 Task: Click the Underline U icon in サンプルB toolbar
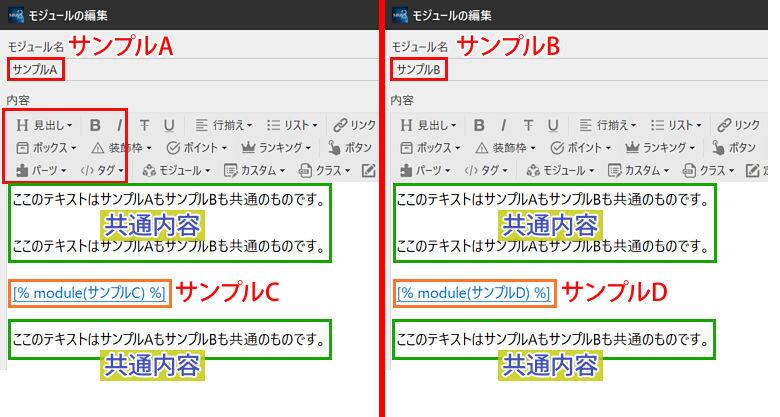point(553,125)
